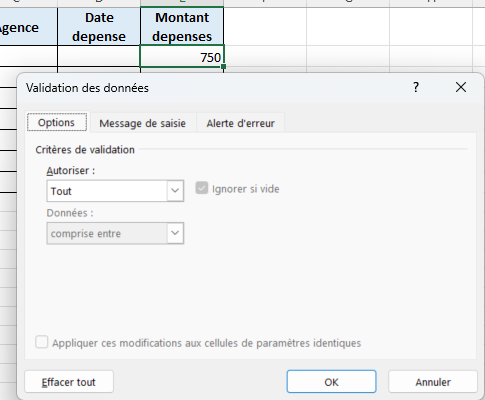485x400 pixels.
Task: Click the Agence header cell
Action: (x=28, y=27)
